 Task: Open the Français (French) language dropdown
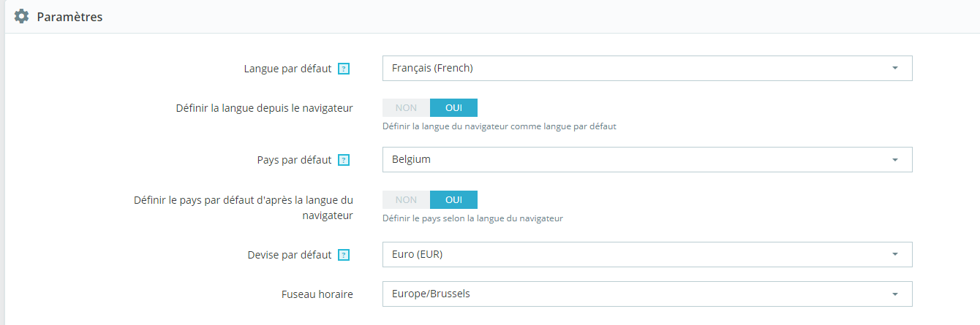coord(647,68)
